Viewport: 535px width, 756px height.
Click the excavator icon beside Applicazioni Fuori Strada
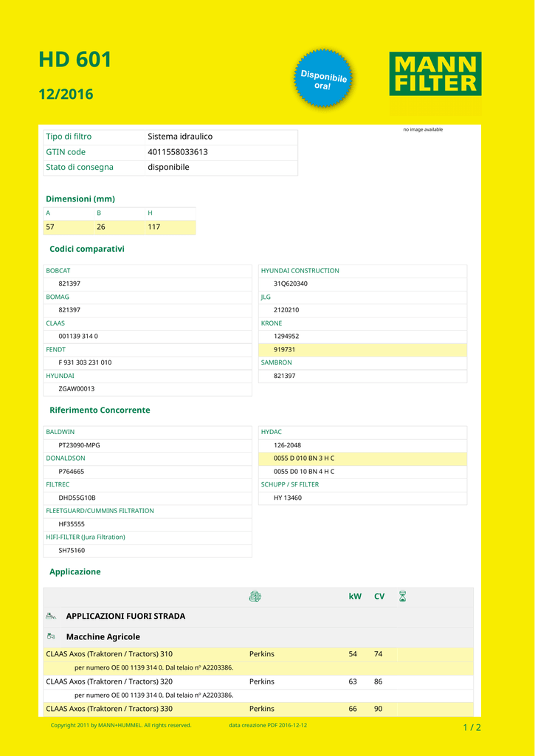[x=51, y=616]
